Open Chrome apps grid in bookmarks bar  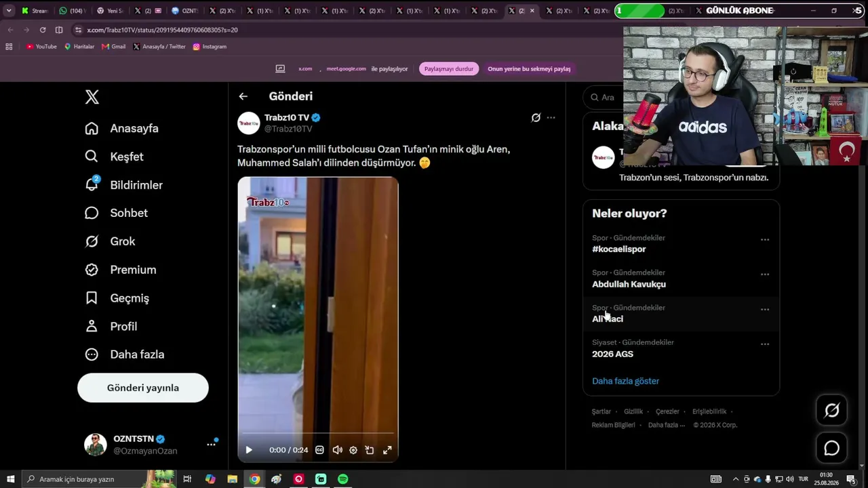pos(9,47)
